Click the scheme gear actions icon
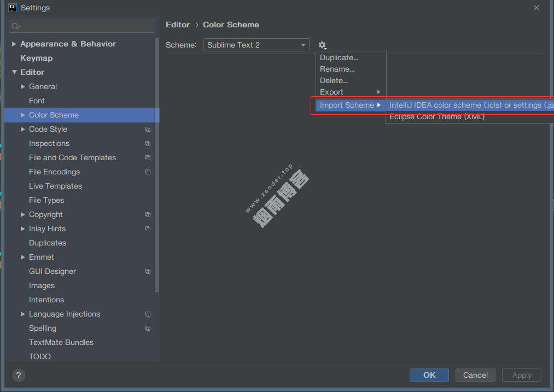The width and height of the screenshot is (554, 392). pyautogui.click(x=322, y=45)
